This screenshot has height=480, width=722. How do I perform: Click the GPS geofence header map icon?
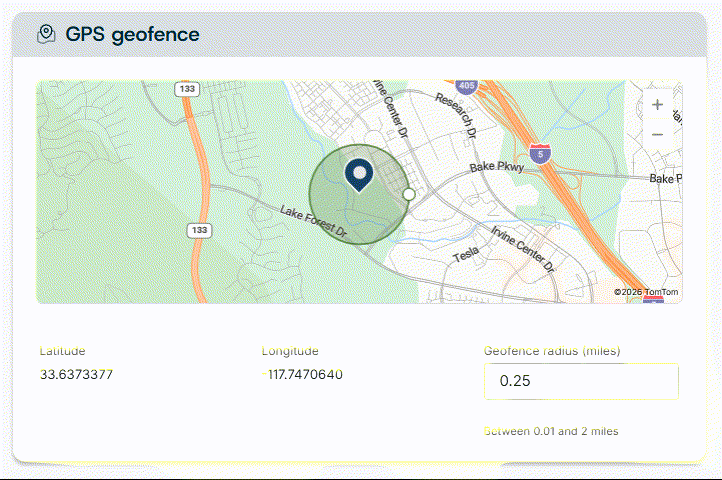(46, 34)
